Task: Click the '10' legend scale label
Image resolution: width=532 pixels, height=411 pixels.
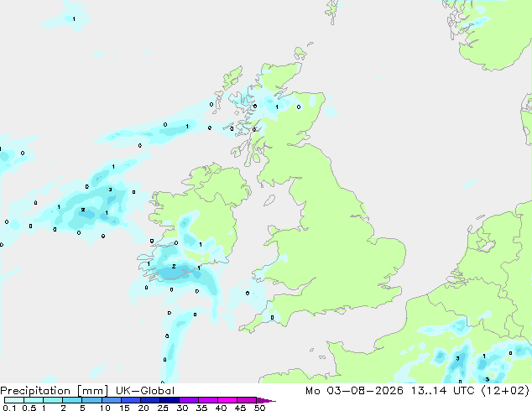Action: coord(105,408)
